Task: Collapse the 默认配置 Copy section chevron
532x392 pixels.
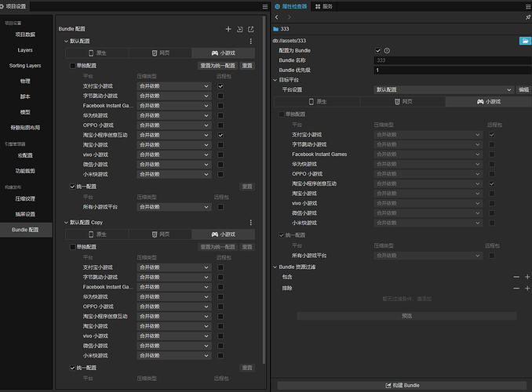Action: [x=66, y=223]
